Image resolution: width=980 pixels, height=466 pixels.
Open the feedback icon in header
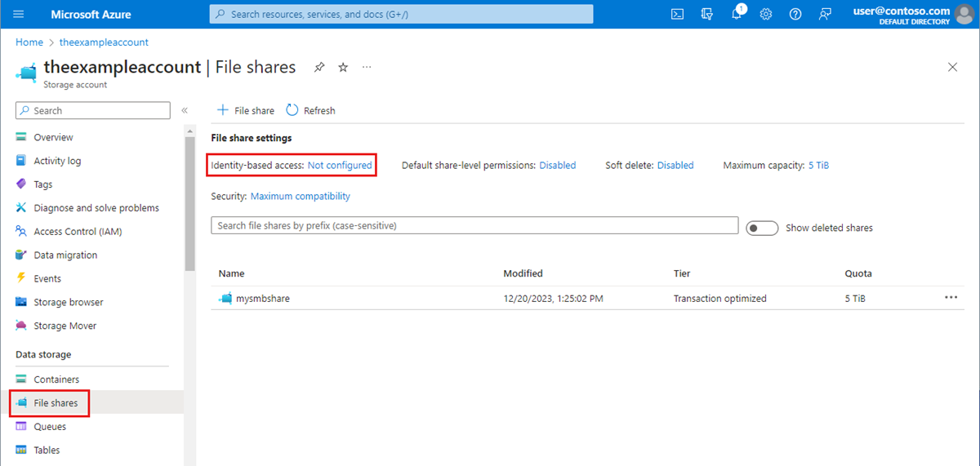pyautogui.click(x=826, y=14)
